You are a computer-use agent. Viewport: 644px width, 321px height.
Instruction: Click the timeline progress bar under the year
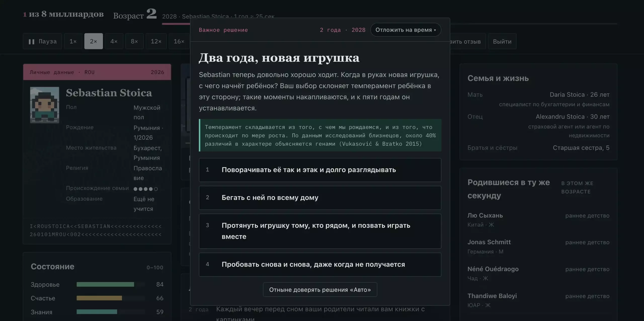(x=389, y=24)
